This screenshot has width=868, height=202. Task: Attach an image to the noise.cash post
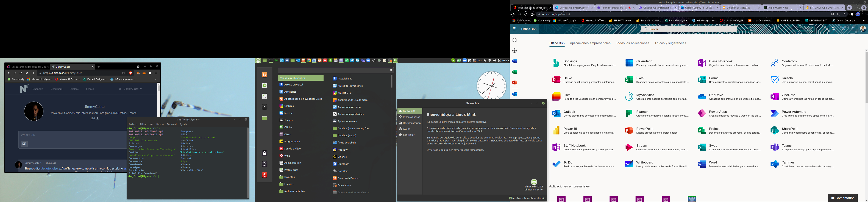tap(24, 144)
